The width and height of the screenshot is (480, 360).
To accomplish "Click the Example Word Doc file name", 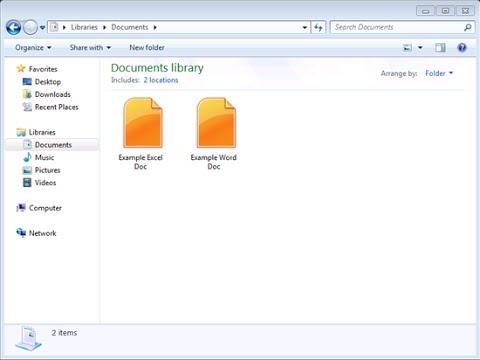I will 214,162.
